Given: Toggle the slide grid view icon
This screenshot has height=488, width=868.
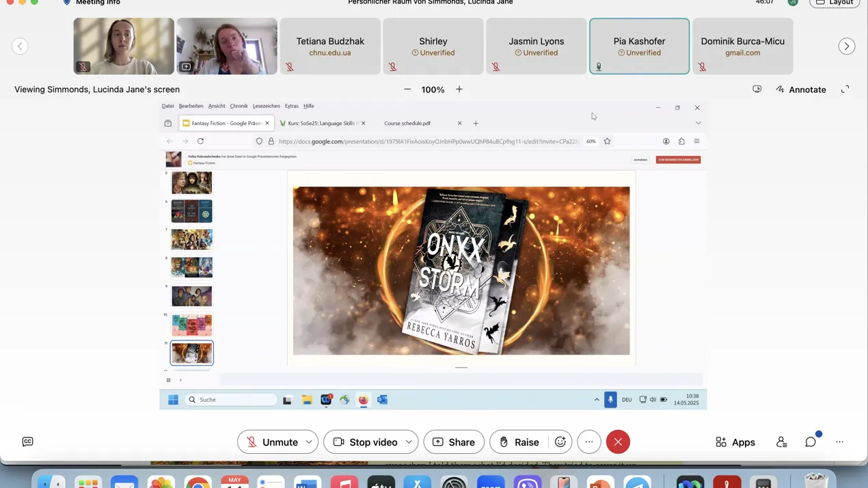Looking at the screenshot, I should point(168,380).
